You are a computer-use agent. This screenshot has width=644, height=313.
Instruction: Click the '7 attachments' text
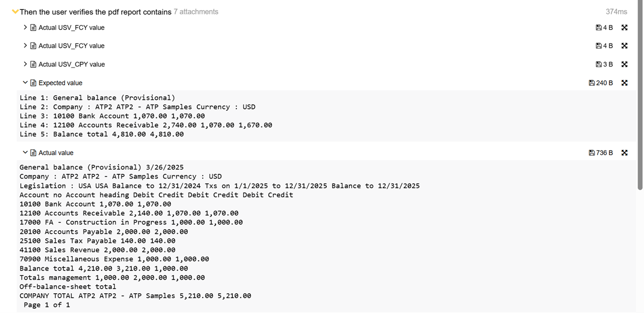click(196, 12)
